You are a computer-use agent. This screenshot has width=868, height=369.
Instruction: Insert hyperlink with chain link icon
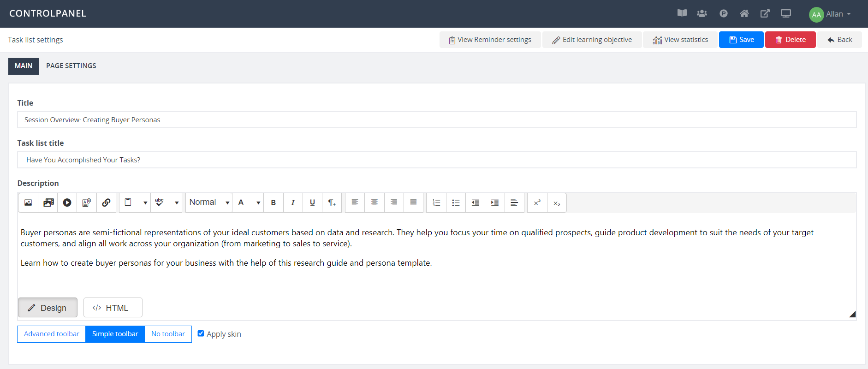[x=106, y=202]
